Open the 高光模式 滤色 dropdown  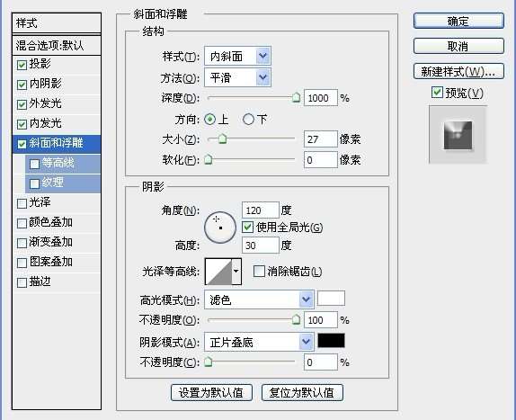point(259,299)
